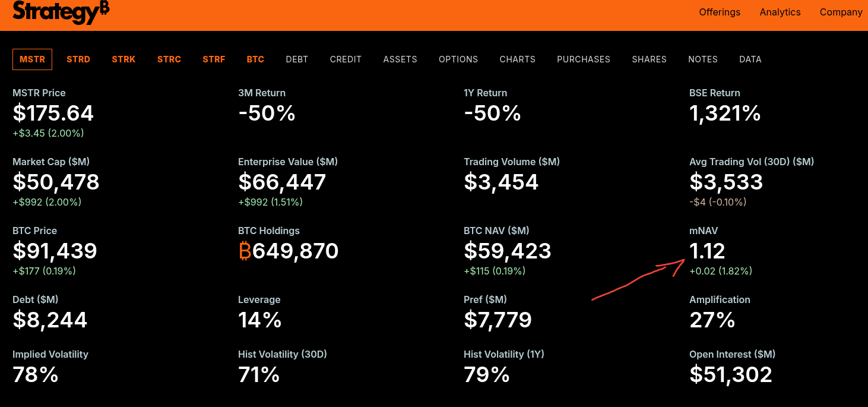Open the STRK tab
This screenshot has height=407, width=868.
click(123, 59)
